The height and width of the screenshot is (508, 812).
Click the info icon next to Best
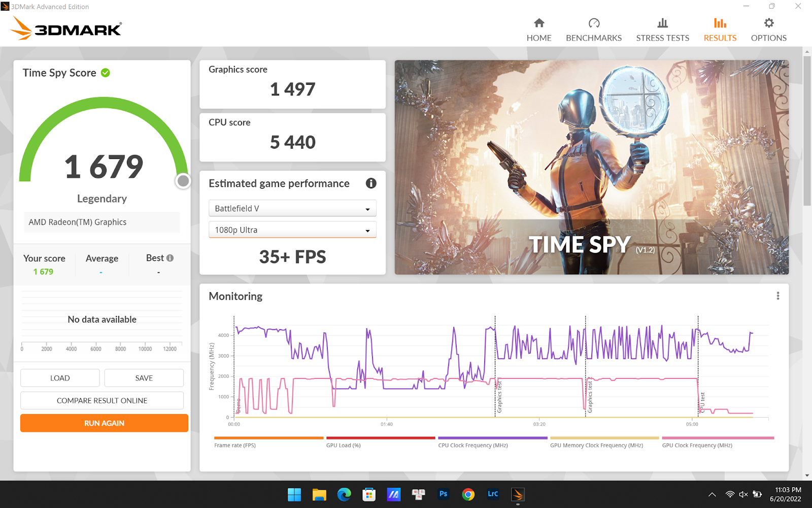pos(170,258)
